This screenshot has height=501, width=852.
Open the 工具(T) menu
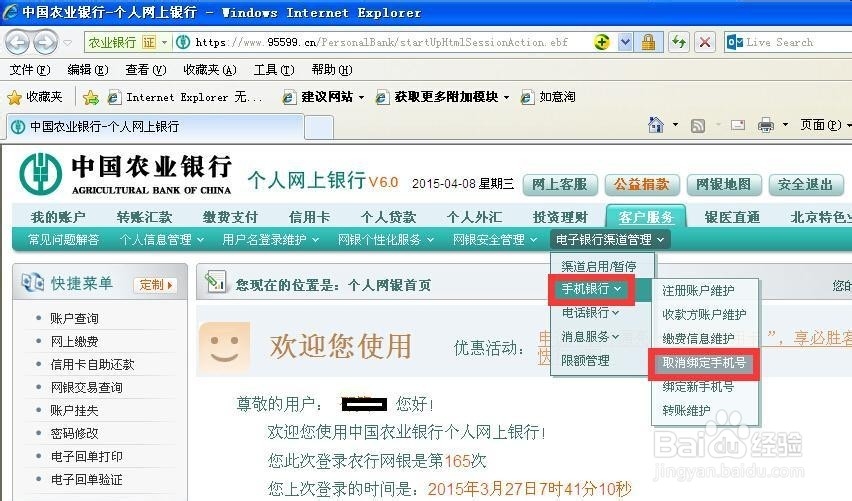274,70
